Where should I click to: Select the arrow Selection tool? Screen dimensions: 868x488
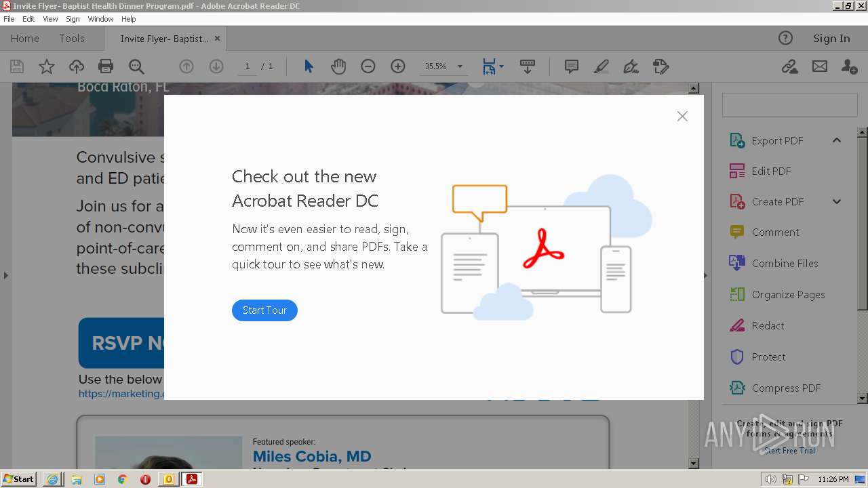coord(309,66)
